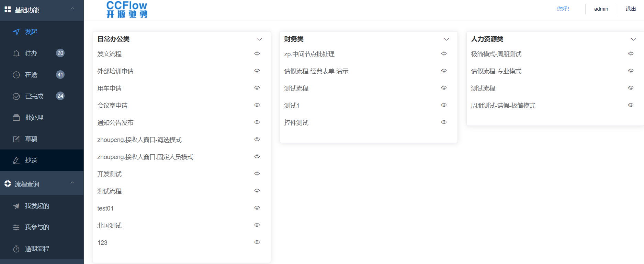644x264 pixels.
Task: Click the batch-processing icon for 批处理
Action: (16, 118)
